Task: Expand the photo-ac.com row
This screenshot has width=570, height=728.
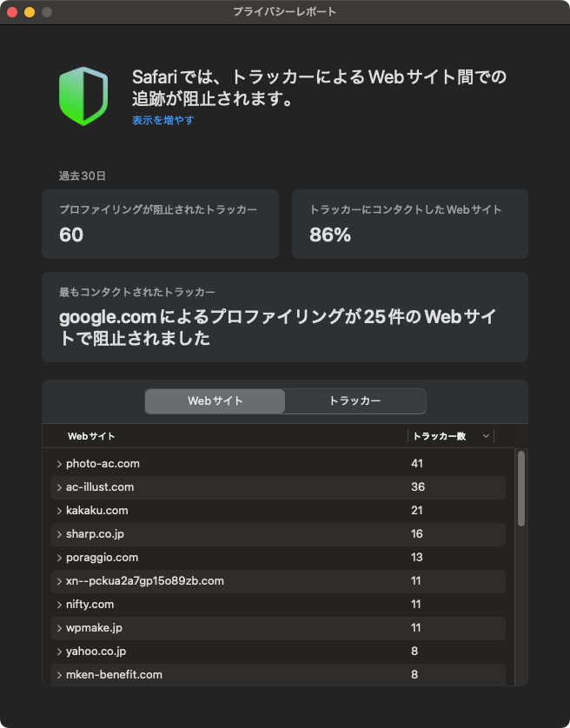Action: pos(59,464)
